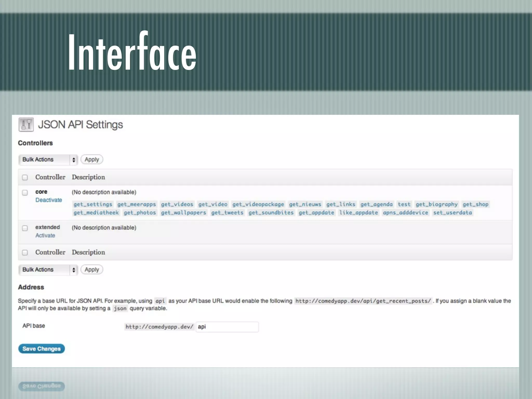Image resolution: width=532 pixels, height=399 pixels.
Task: Click the http://comedyapp.dev/ prefix before API base
Action: pyautogui.click(x=159, y=327)
